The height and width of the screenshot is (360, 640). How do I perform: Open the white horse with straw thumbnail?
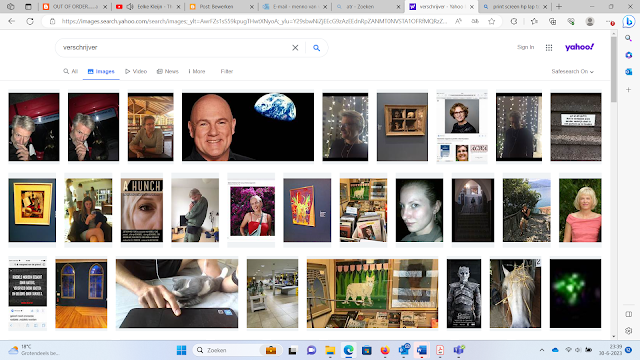(515, 293)
